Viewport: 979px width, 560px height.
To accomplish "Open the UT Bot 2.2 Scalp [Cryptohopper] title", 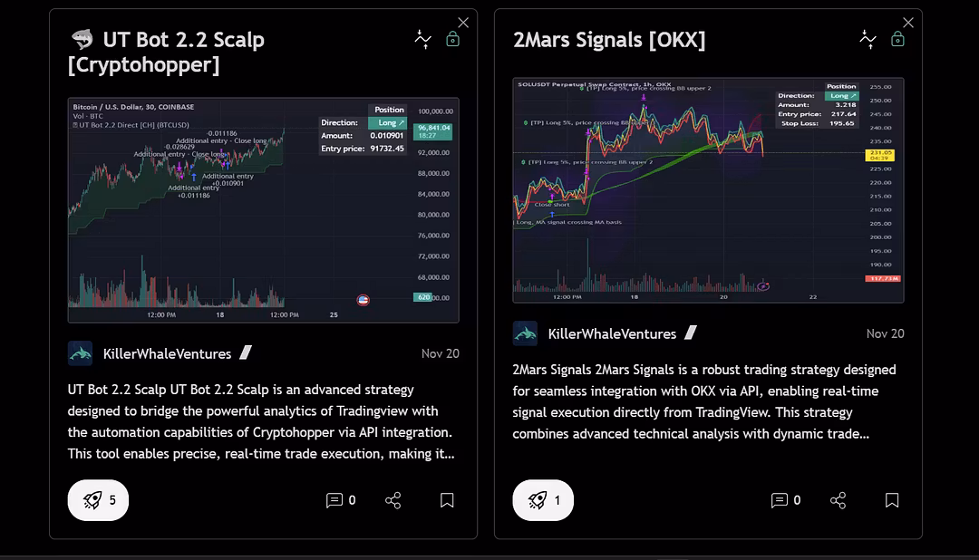I will [166, 52].
